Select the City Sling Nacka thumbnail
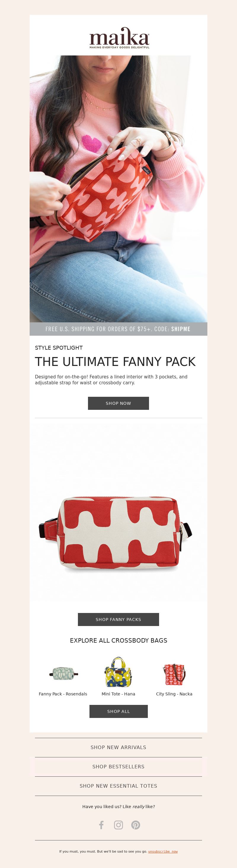The height and width of the screenshot is (868, 237). 174,674
